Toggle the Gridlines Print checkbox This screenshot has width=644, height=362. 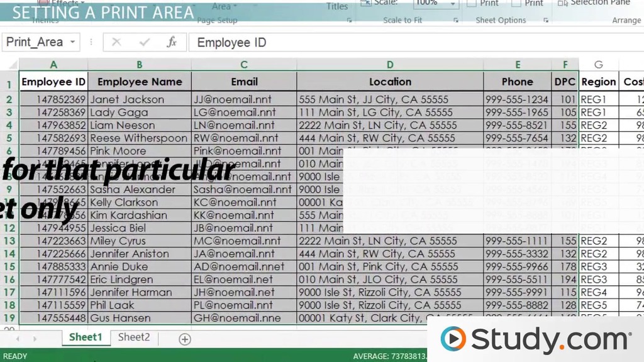(x=472, y=3)
